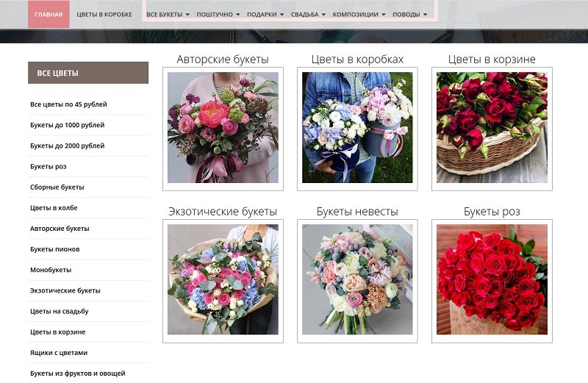Image resolution: width=588 pixels, height=383 pixels.
Task: Open Все цветы по 45 рублей link
Action: click(x=68, y=104)
